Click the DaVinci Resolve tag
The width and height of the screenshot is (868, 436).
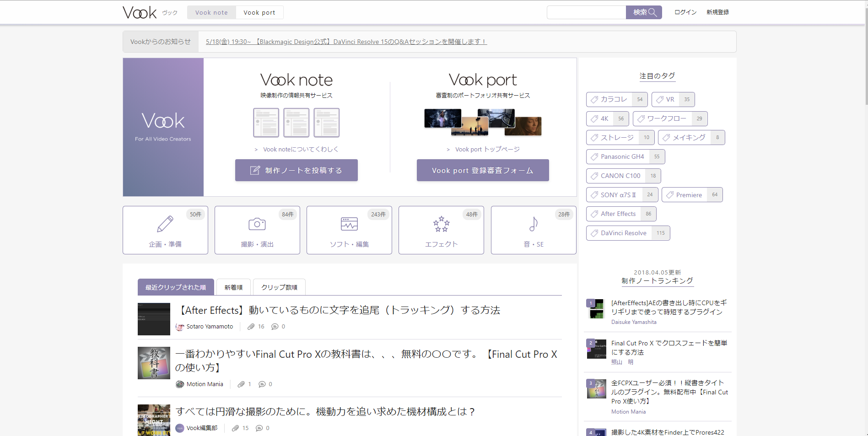(623, 233)
